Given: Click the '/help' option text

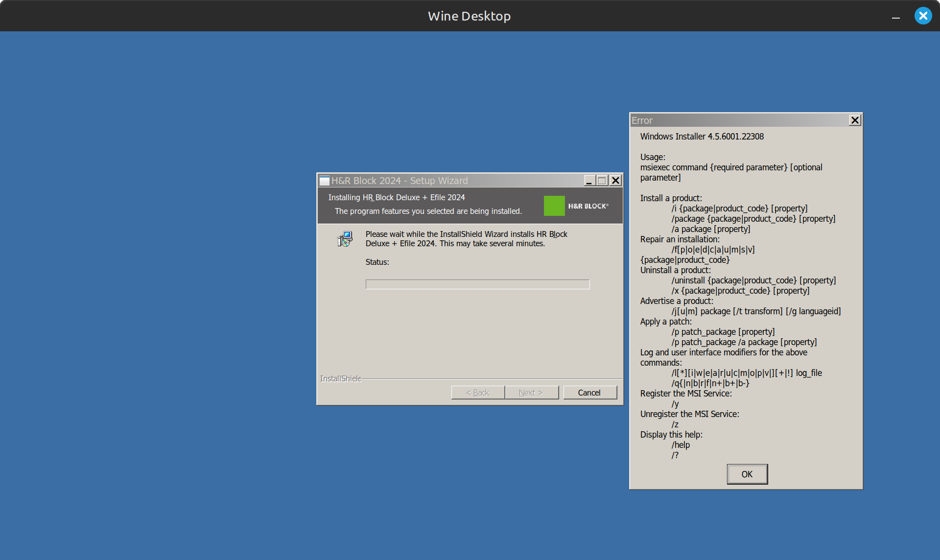Looking at the screenshot, I should pos(681,445).
